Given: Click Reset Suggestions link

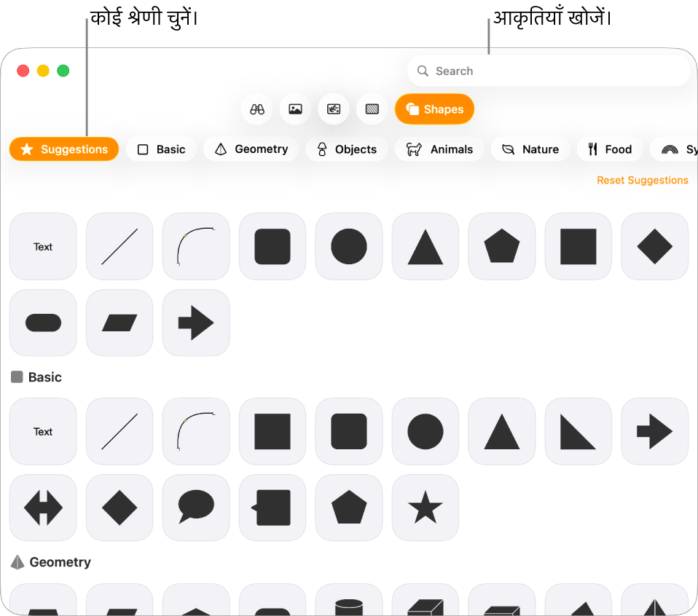Looking at the screenshot, I should 643,180.
